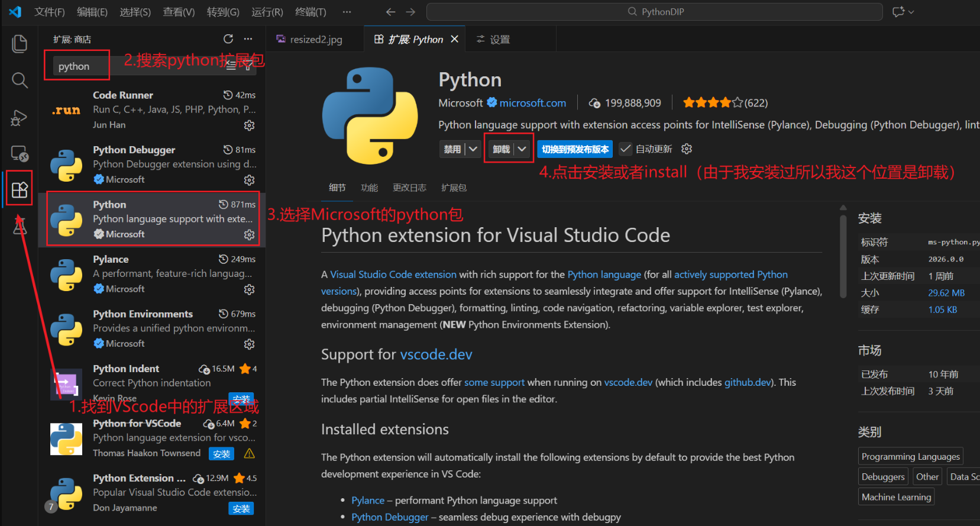Open manage gear for Pylance
Screen dimensions: 980x526
pos(250,289)
